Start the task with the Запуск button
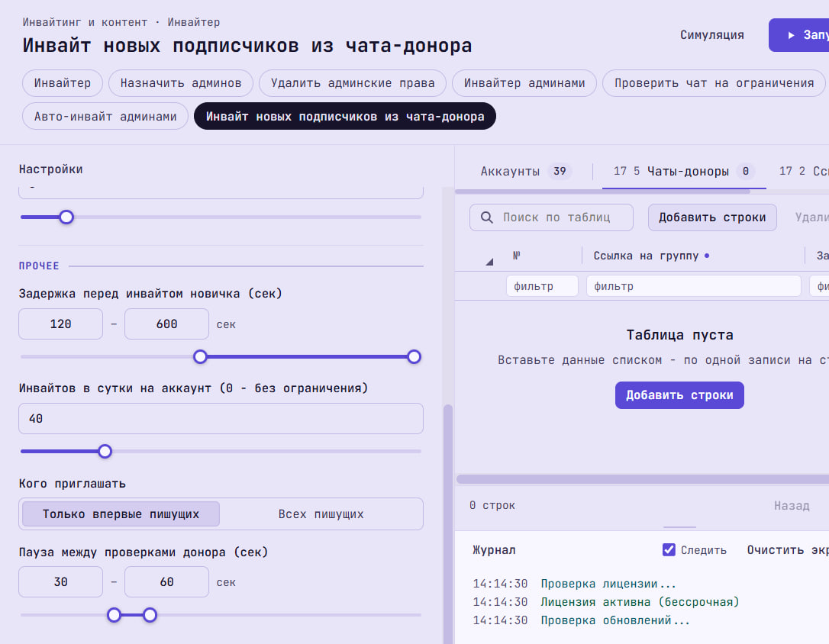 click(801, 35)
